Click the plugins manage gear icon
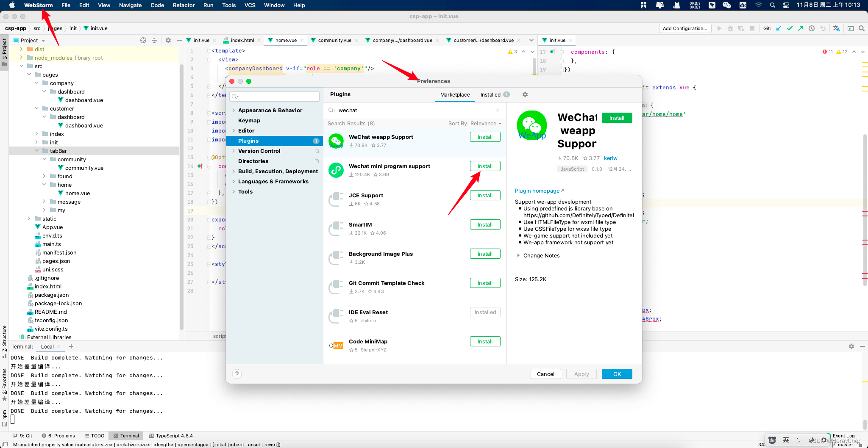 point(525,94)
